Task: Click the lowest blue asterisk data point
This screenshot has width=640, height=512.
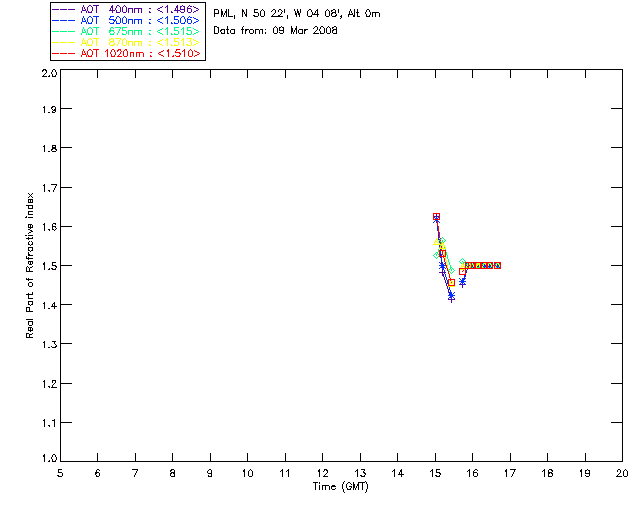Action: tap(451, 295)
